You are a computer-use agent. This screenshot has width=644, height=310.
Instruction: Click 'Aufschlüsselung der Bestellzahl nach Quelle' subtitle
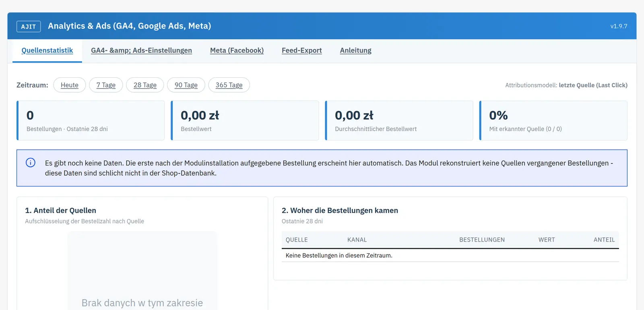tap(85, 221)
